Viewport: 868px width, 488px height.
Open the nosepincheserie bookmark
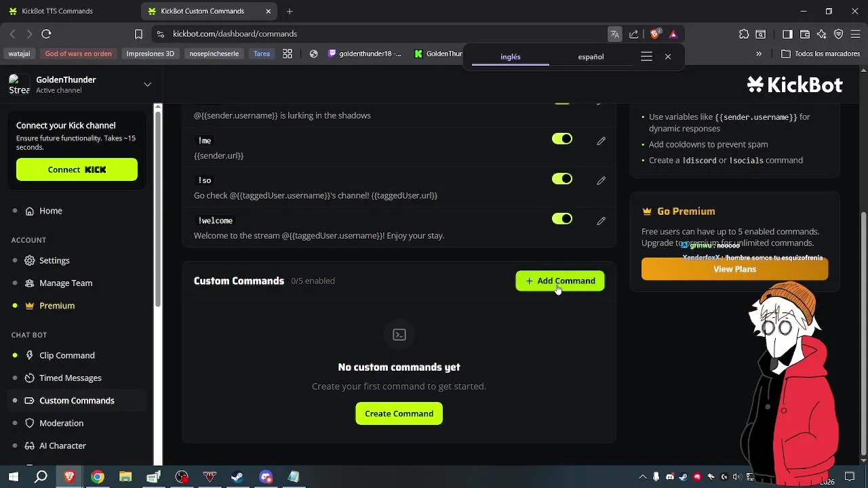pos(214,54)
